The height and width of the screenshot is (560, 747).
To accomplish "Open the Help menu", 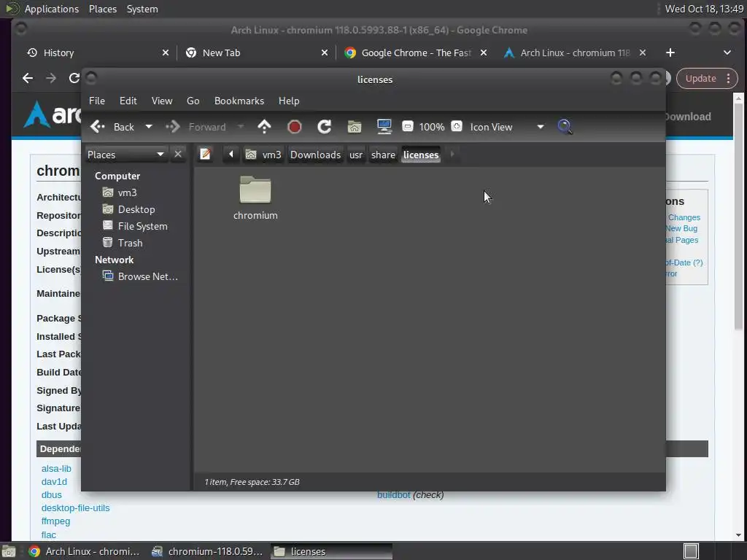I will point(289,101).
